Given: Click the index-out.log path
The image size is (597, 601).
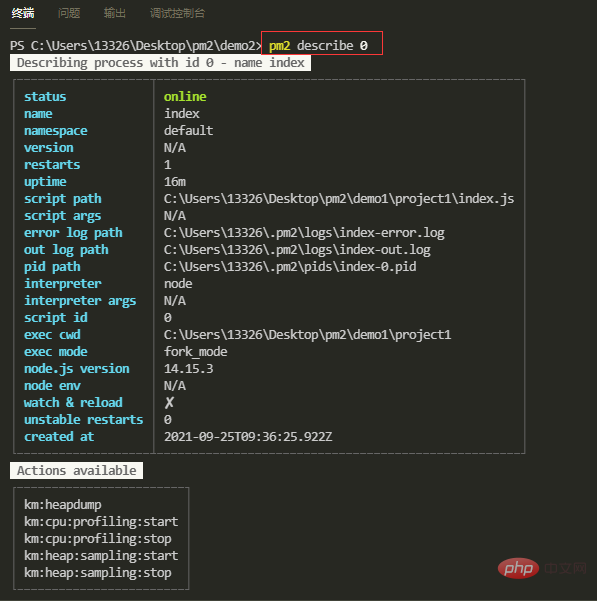Looking at the screenshot, I should 297,250.
